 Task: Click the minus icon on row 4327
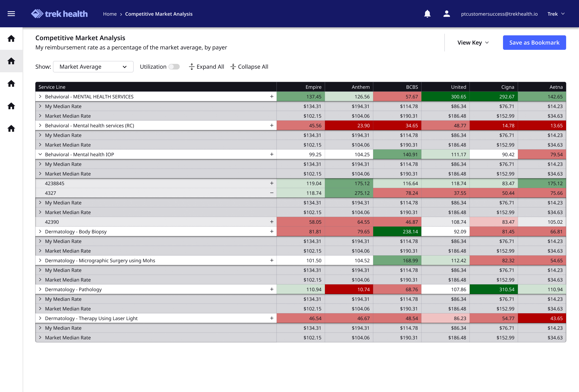[272, 193]
